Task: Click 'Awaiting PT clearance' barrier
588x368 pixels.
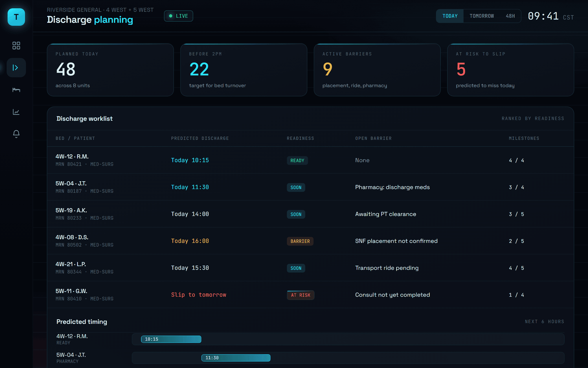Action: tap(386, 214)
